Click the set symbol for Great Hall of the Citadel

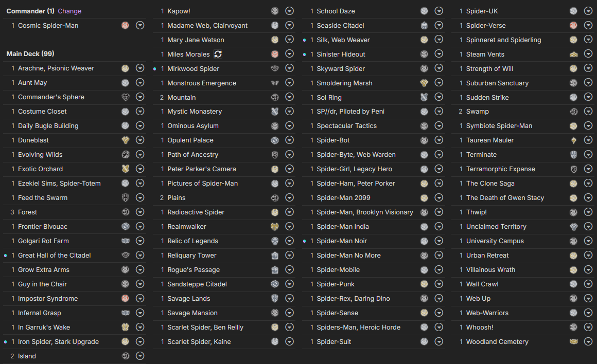coord(125,255)
